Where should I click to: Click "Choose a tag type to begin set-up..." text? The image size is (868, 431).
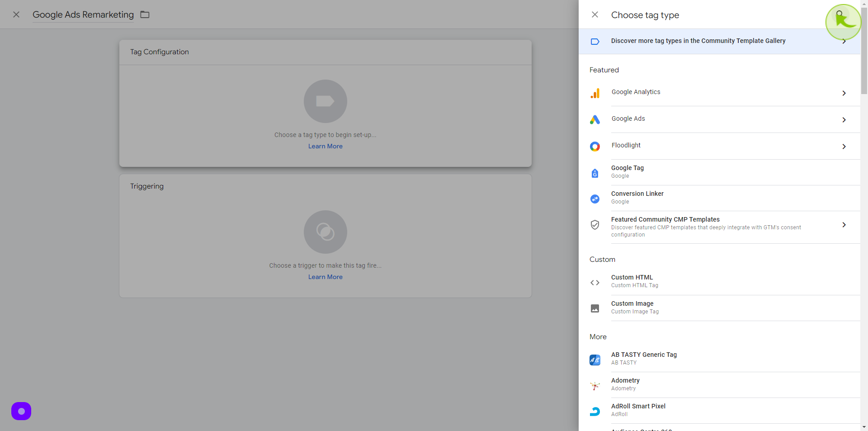click(x=325, y=135)
